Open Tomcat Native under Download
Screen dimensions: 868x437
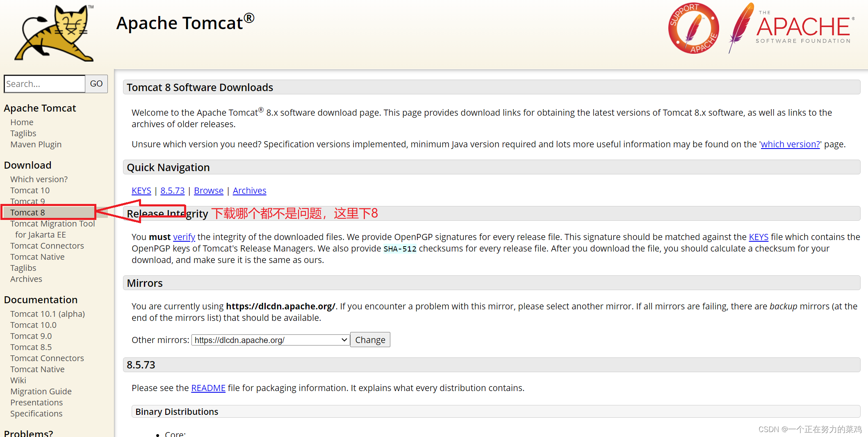[x=37, y=257]
